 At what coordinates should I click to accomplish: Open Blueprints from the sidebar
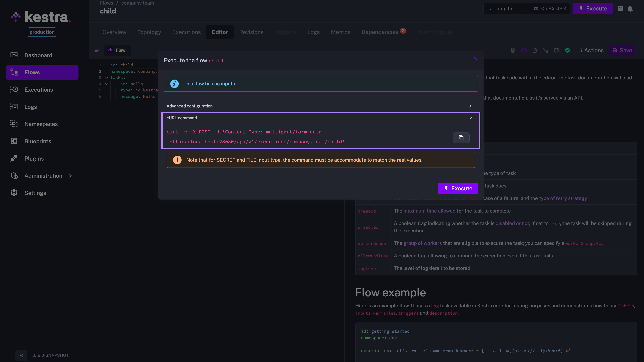tap(38, 141)
